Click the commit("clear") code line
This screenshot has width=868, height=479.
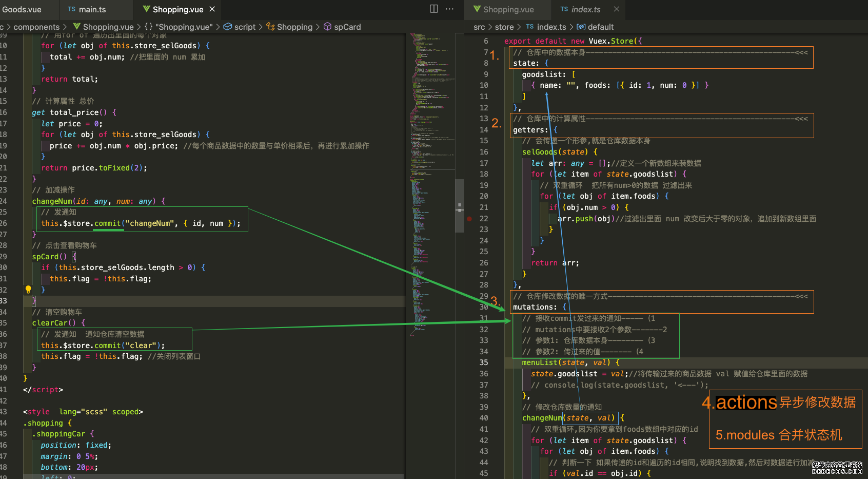coord(103,346)
